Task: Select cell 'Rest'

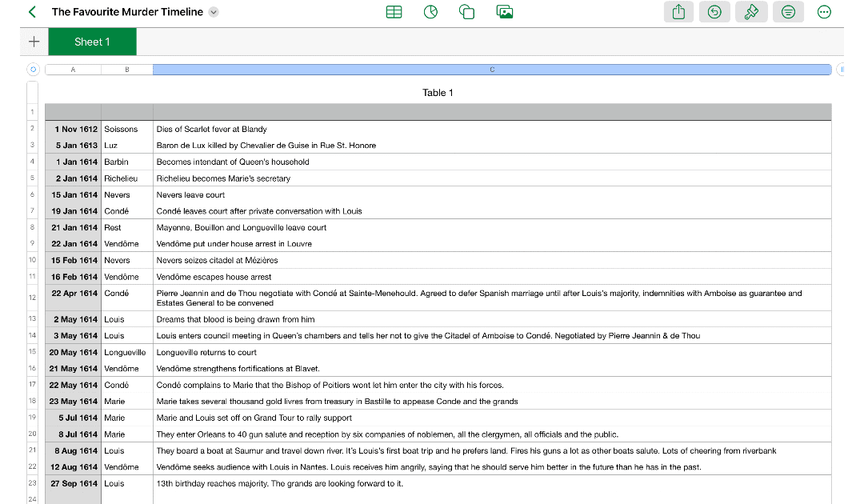Action: click(126, 227)
